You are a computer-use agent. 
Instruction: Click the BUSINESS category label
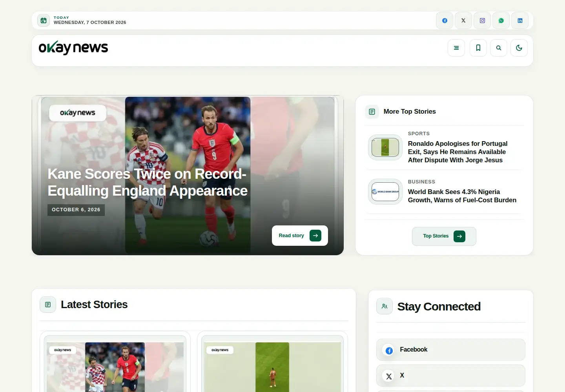coord(421,182)
